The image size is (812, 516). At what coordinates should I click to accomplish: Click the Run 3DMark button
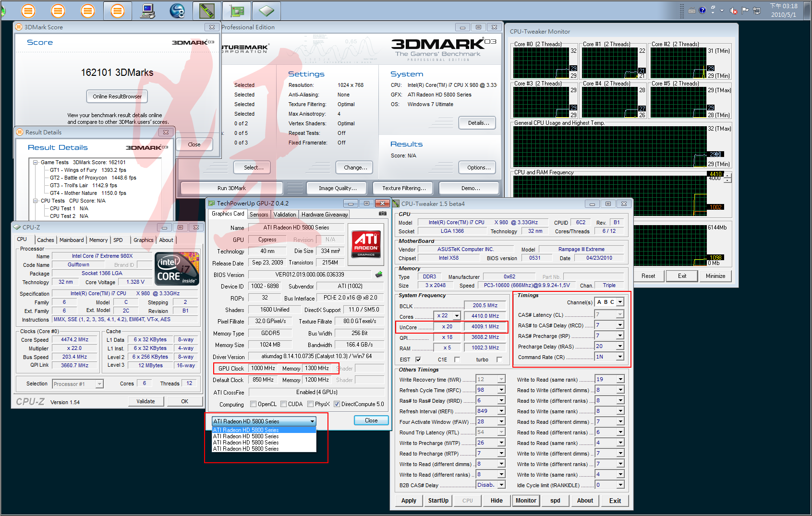(231, 188)
